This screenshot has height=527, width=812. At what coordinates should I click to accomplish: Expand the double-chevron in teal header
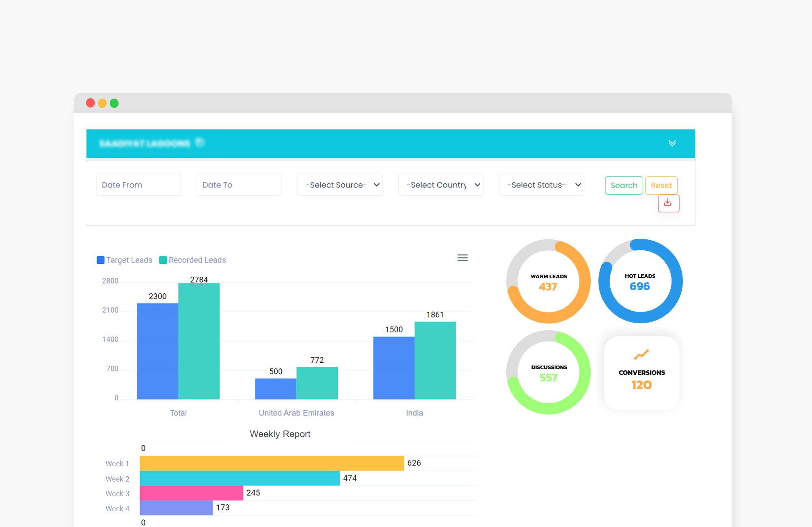click(x=672, y=143)
